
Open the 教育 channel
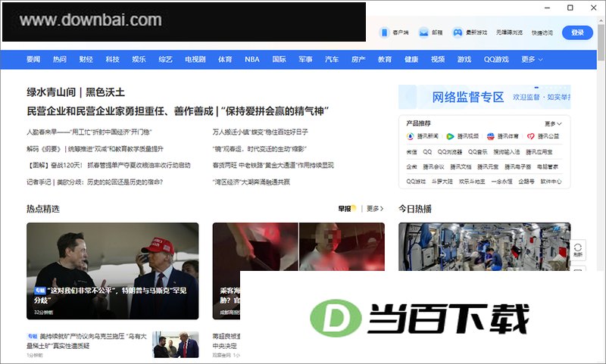point(385,60)
